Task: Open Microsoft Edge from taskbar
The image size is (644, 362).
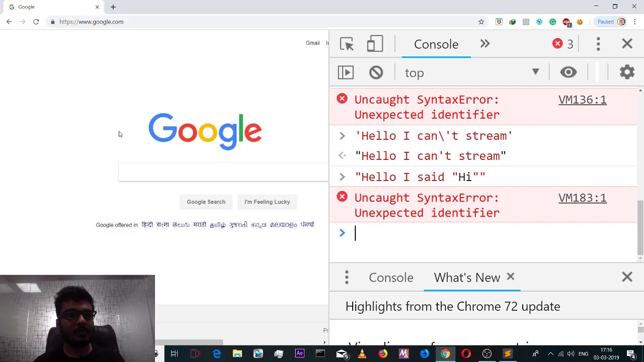Action: tap(216, 353)
